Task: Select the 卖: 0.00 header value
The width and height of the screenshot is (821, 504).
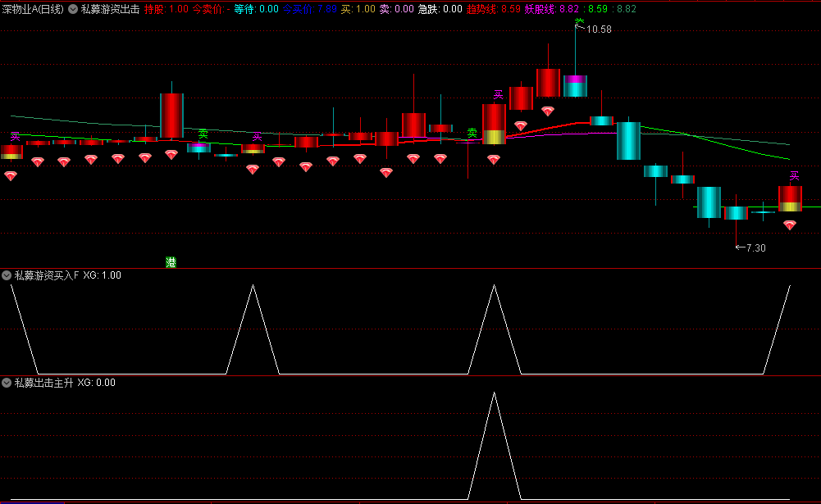Action: point(396,9)
